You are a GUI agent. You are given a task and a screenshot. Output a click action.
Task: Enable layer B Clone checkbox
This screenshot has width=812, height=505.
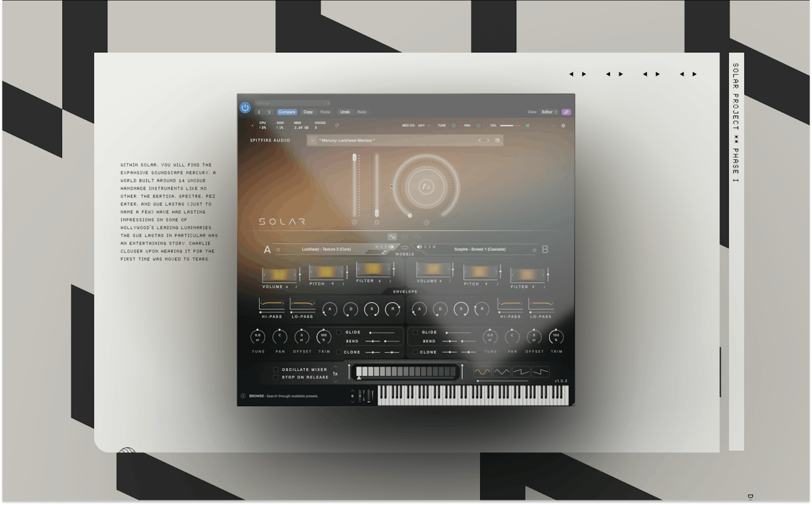[415, 352]
